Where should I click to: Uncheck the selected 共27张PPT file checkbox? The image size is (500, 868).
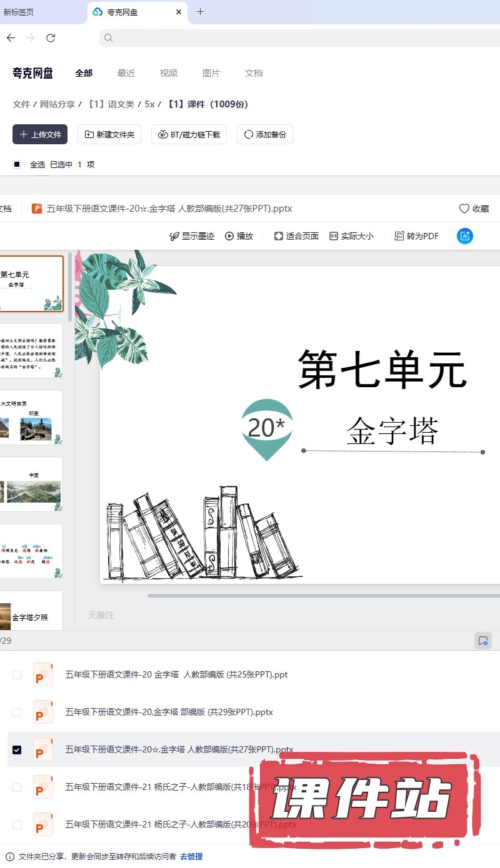click(17, 749)
